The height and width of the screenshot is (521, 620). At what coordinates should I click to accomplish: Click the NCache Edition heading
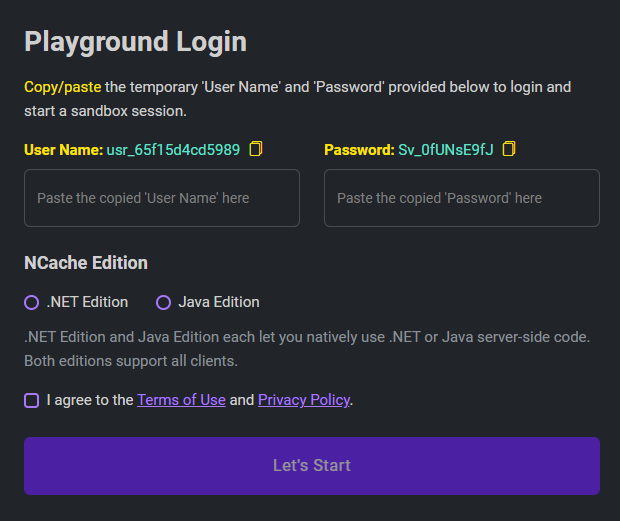click(x=86, y=263)
